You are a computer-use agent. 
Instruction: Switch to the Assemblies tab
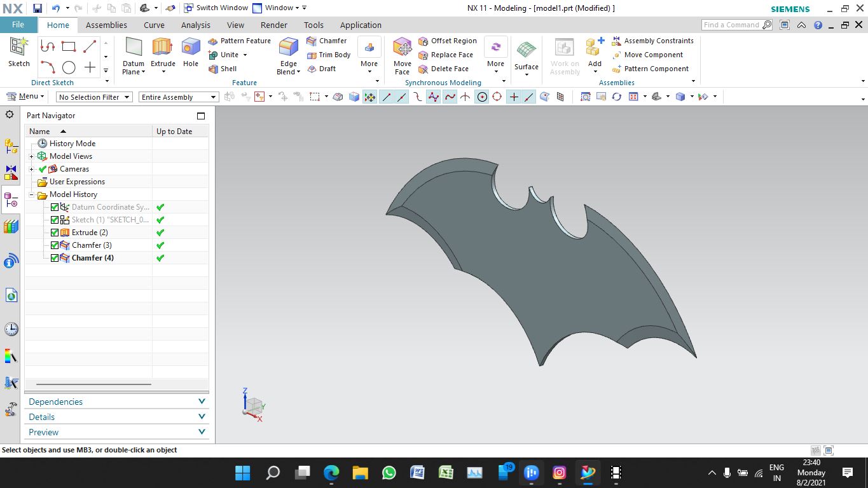click(106, 25)
